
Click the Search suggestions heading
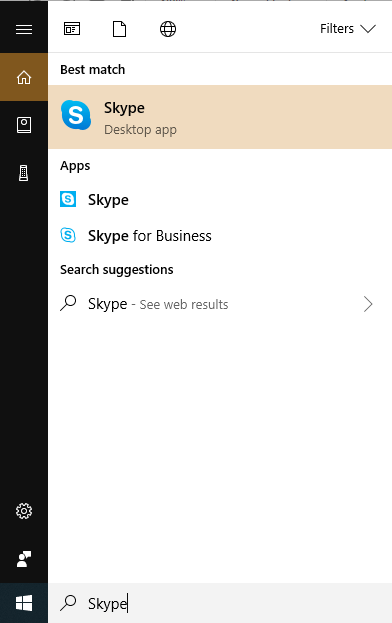click(117, 270)
